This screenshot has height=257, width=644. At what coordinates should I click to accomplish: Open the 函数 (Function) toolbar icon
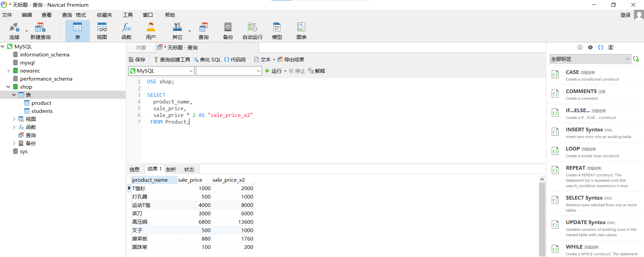tap(126, 31)
